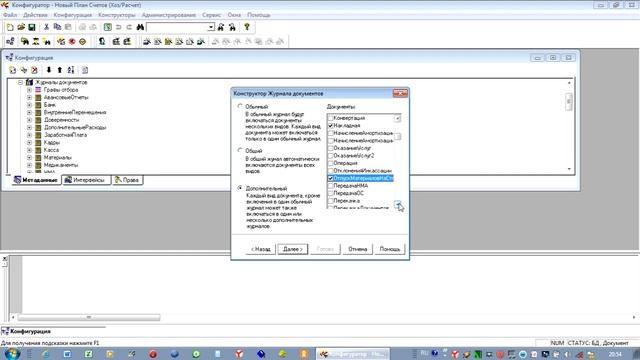This screenshot has height=360, width=640.
Task: Uncheck the ОтпускМатериаловНаСт checkbox
Action: click(331, 178)
